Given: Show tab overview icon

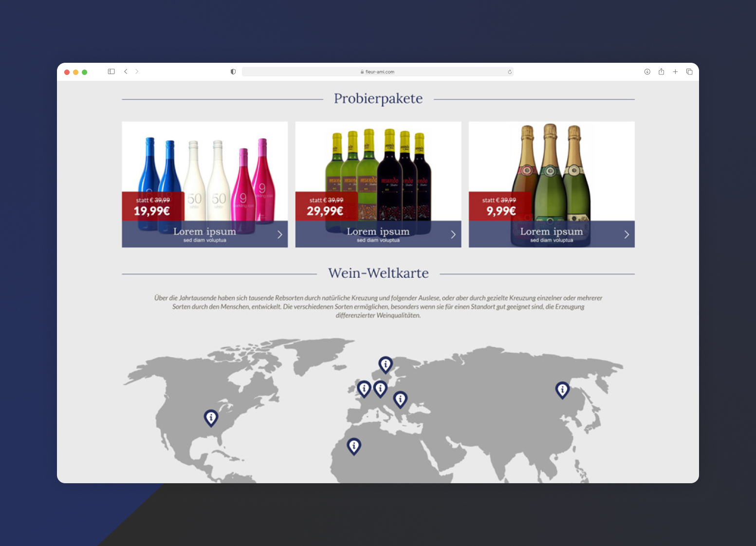Looking at the screenshot, I should click(689, 72).
